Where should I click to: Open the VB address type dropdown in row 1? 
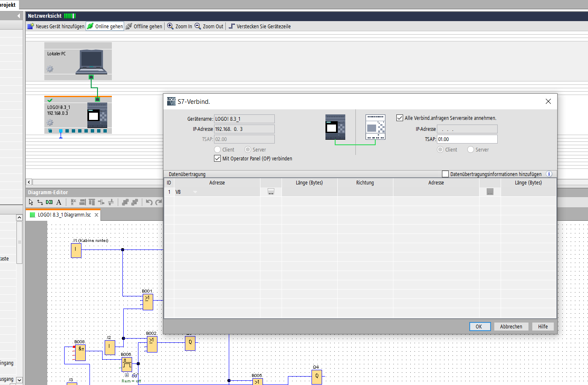(x=195, y=192)
